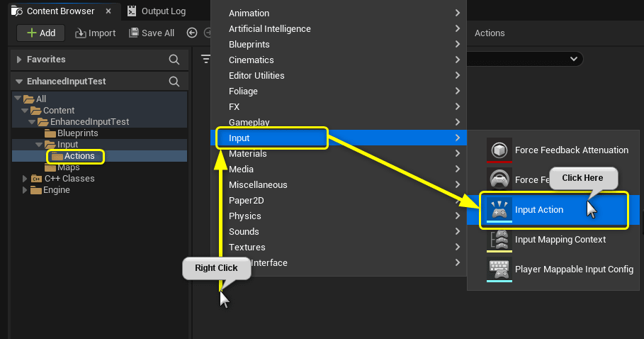Image resolution: width=644 pixels, height=339 pixels.
Task: Click Save All button
Action: point(152,33)
